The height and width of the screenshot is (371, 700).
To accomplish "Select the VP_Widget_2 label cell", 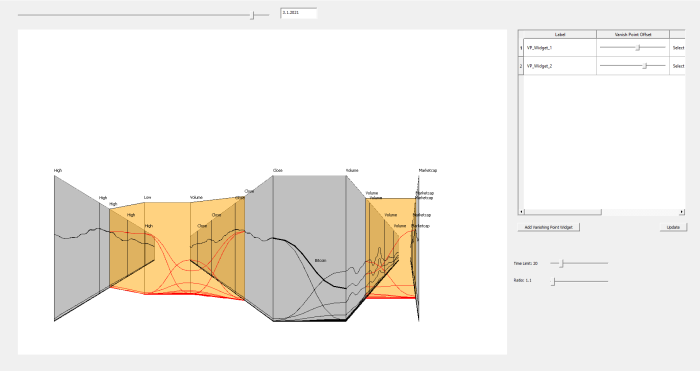I will 560,66.
